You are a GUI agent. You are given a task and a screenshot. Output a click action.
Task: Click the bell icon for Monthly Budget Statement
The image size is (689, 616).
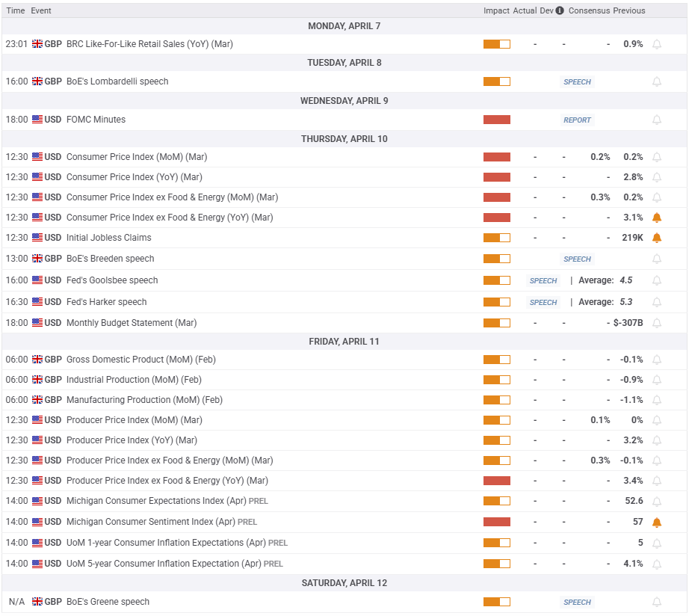[x=657, y=323]
